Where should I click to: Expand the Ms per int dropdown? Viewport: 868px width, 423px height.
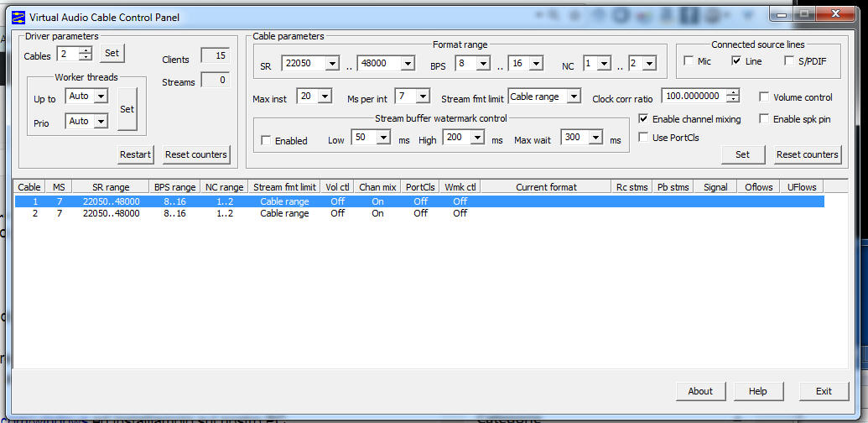point(423,97)
